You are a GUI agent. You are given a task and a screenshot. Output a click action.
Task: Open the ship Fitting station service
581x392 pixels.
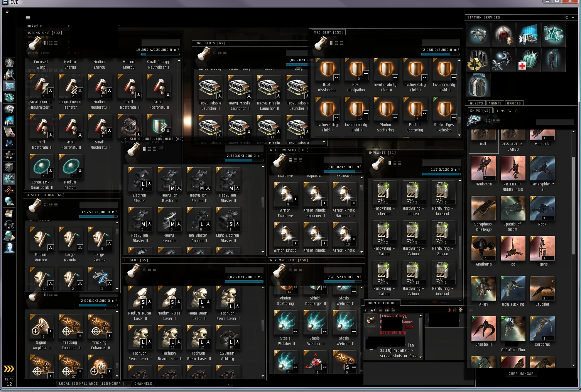478,35
